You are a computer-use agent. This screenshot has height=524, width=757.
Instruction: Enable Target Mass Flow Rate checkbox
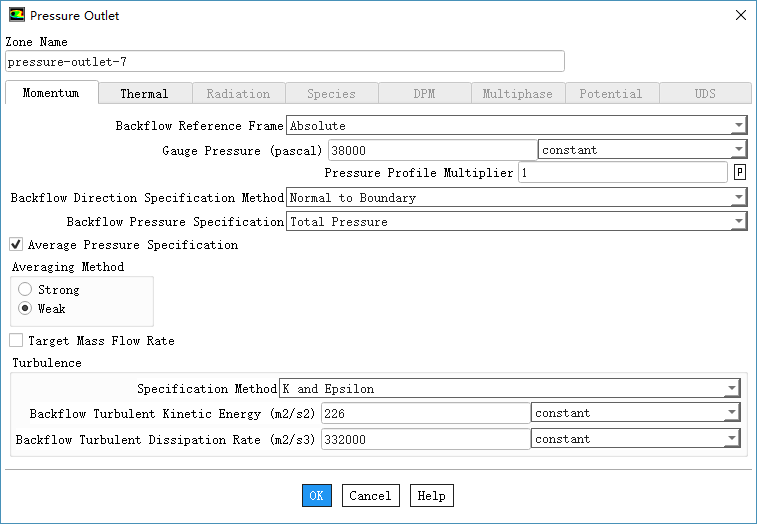tap(16, 341)
